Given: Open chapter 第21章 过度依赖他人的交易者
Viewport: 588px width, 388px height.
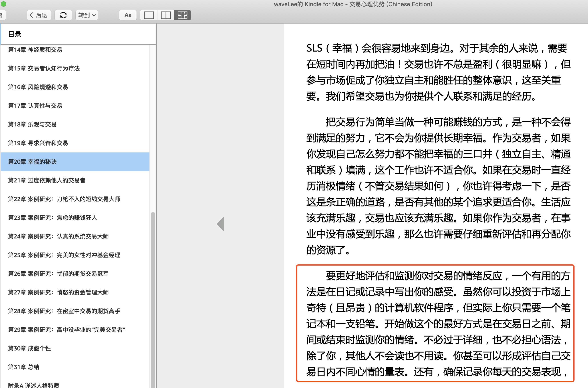Looking at the screenshot, I should (x=75, y=180).
